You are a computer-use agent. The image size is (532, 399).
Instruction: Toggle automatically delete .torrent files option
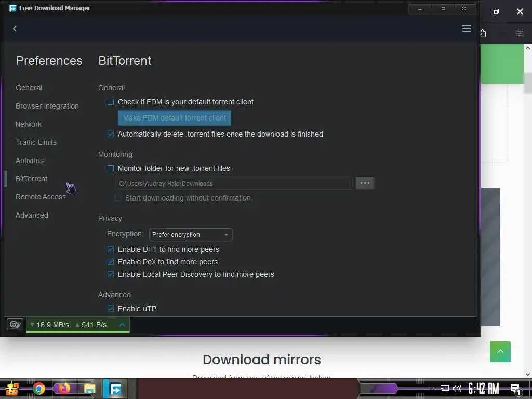point(111,134)
